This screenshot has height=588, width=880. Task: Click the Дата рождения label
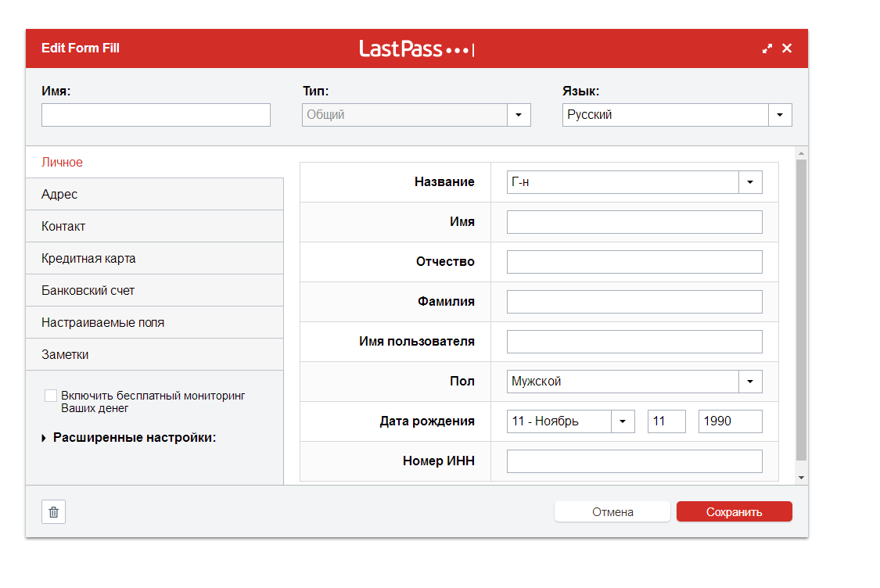click(x=427, y=421)
